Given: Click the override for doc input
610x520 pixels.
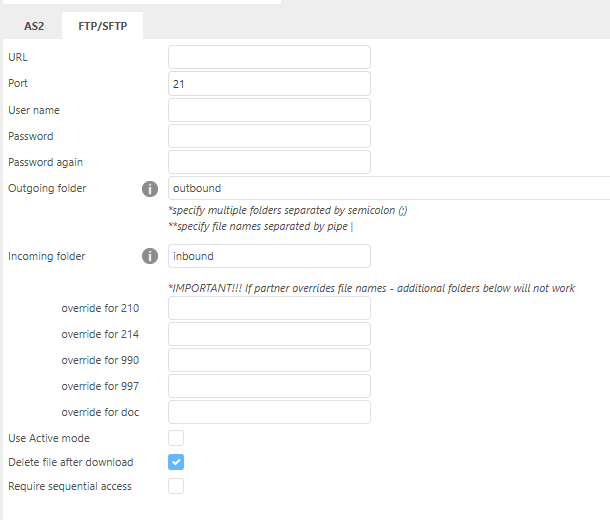Looking at the screenshot, I should pos(269,412).
